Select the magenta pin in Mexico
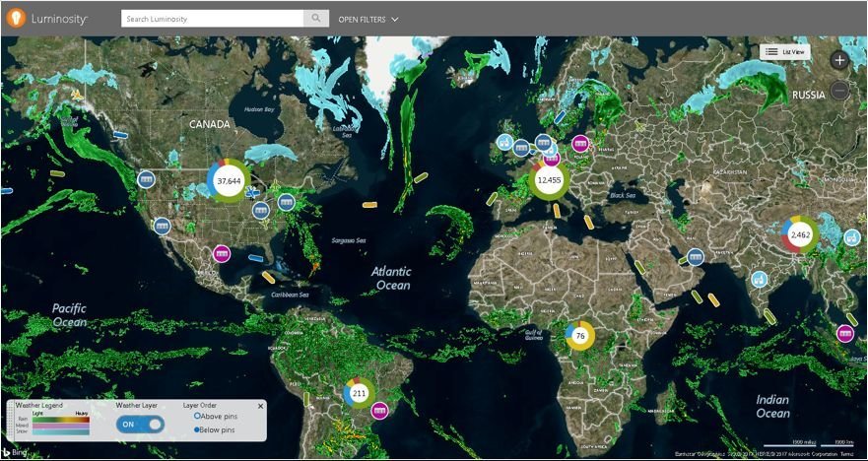 222,254
